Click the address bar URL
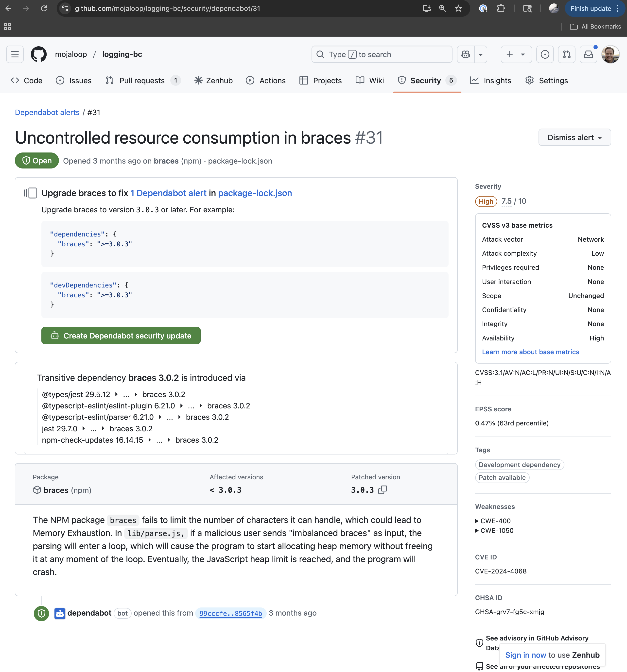Viewport: 627px width, 672px height. click(x=167, y=8)
